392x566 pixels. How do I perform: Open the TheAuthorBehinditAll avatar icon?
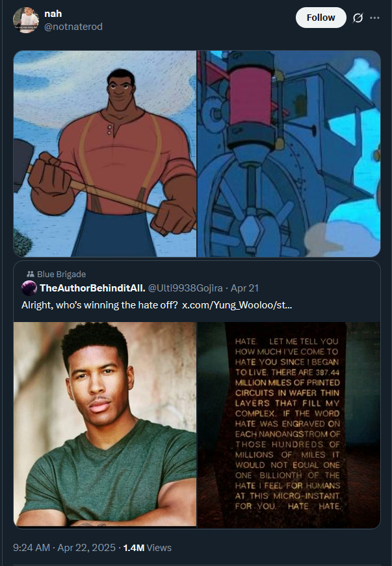point(29,288)
